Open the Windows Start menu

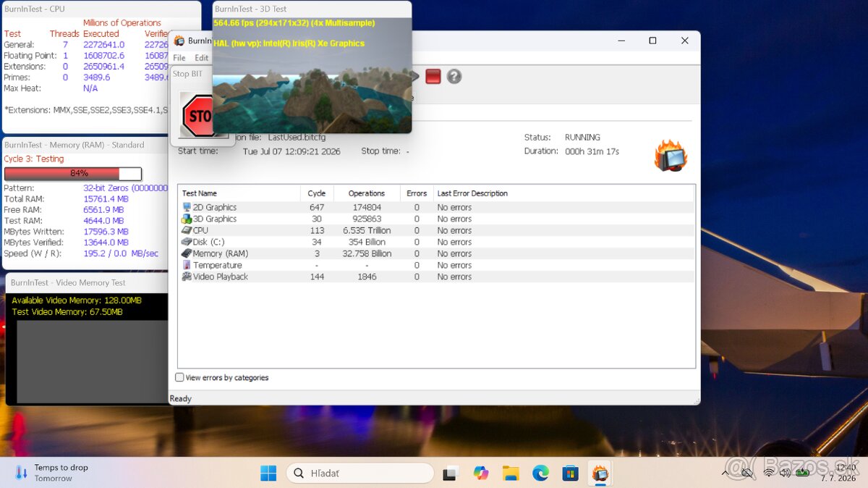click(268, 474)
